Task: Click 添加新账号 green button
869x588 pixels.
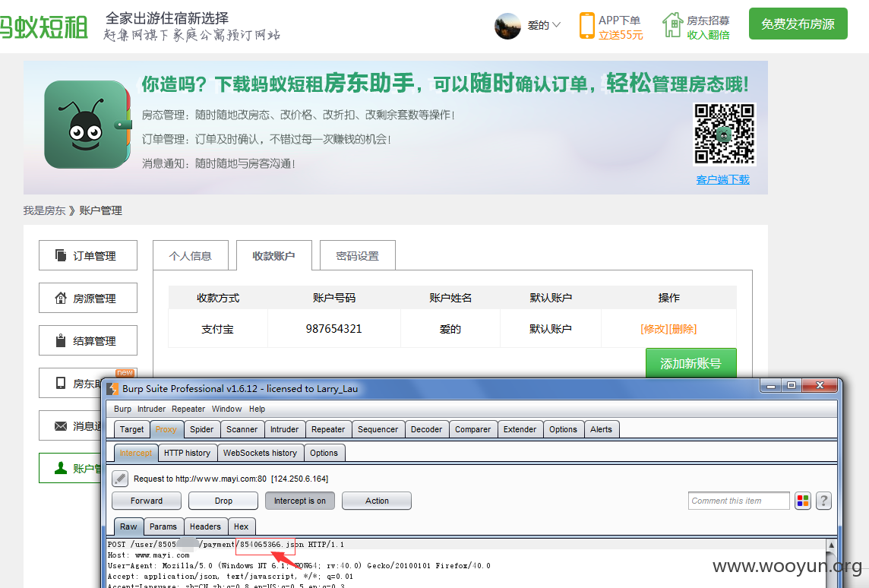Action: tap(691, 363)
